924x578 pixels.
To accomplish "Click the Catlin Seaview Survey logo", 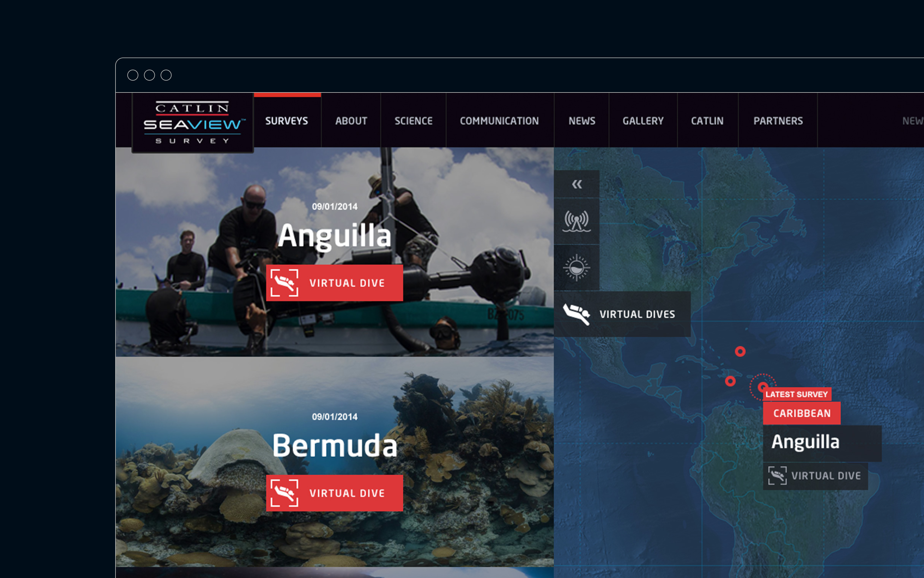I will [x=192, y=123].
